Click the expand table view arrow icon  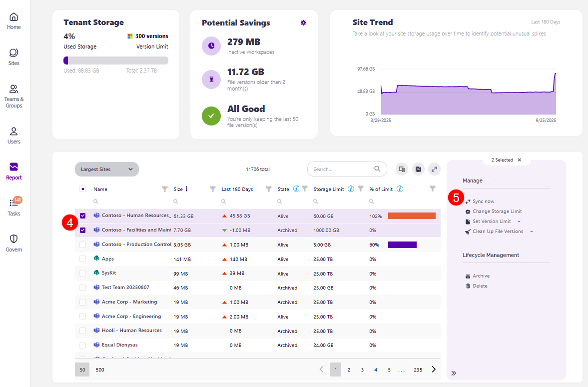(x=434, y=169)
